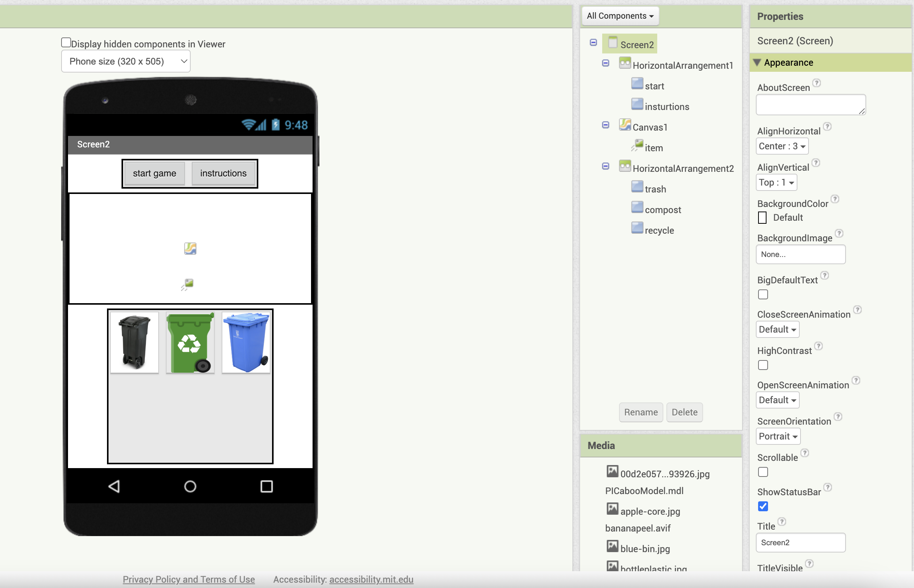Click the BackgroundColor Default swatch
This screenshot has height=588, width=914.
tap(762, 218)
